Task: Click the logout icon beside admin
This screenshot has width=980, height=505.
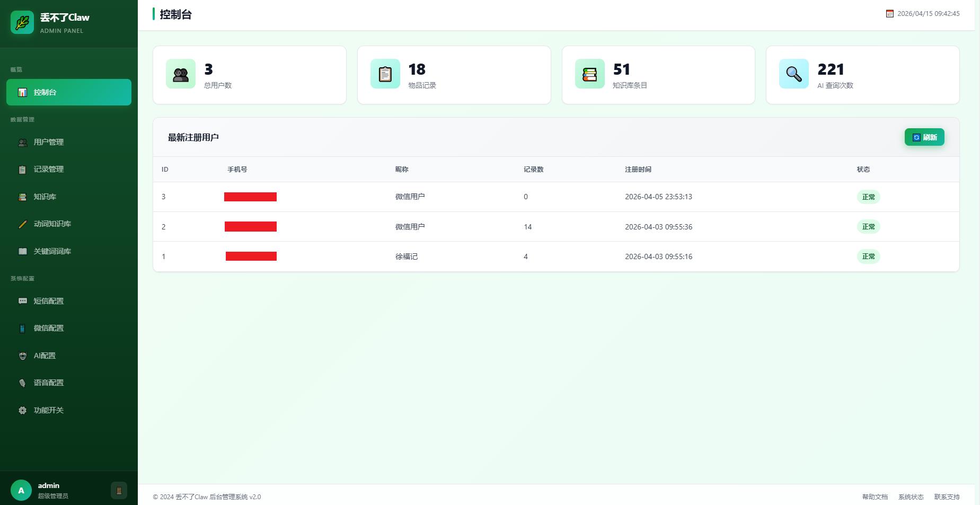Action: 119,491
